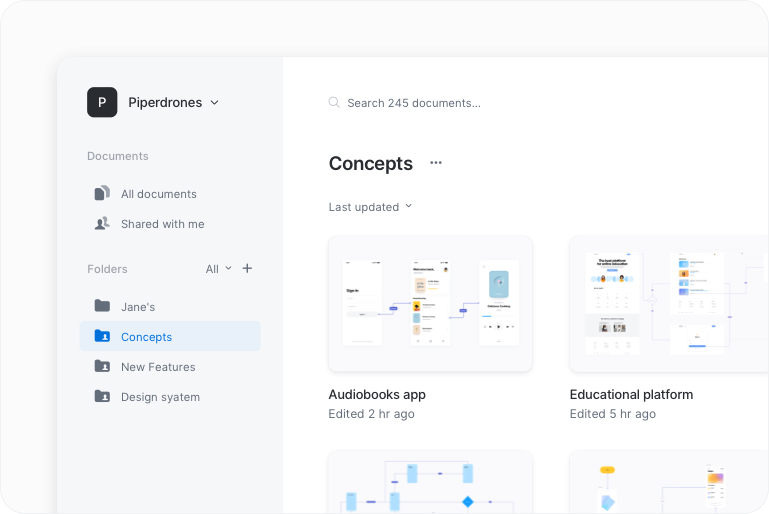This screenshot has width=769, height=514.
Task: Click the Piperdrones workspace name
Action: click(165, 102)
